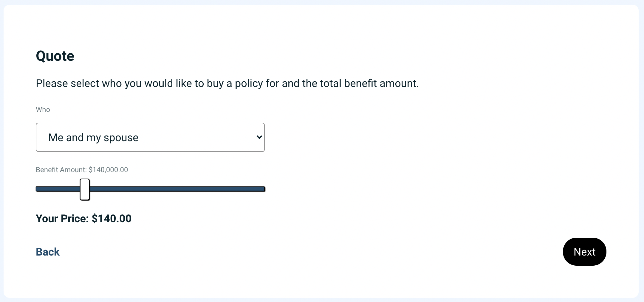644x302 pixels.
Task: Click slider track right of the handle
Action: pos(179,189)
